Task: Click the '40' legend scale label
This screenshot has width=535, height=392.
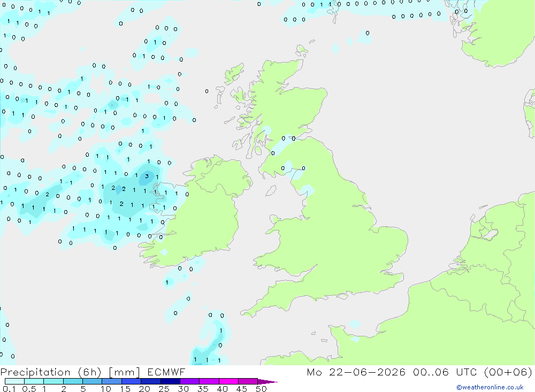Action: click(222, 389)
